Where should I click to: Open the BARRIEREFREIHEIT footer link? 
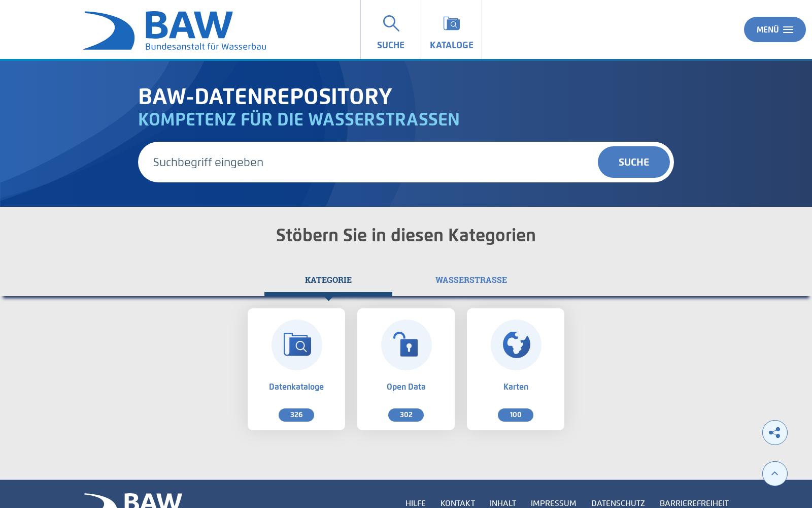(x=694, y=503)
